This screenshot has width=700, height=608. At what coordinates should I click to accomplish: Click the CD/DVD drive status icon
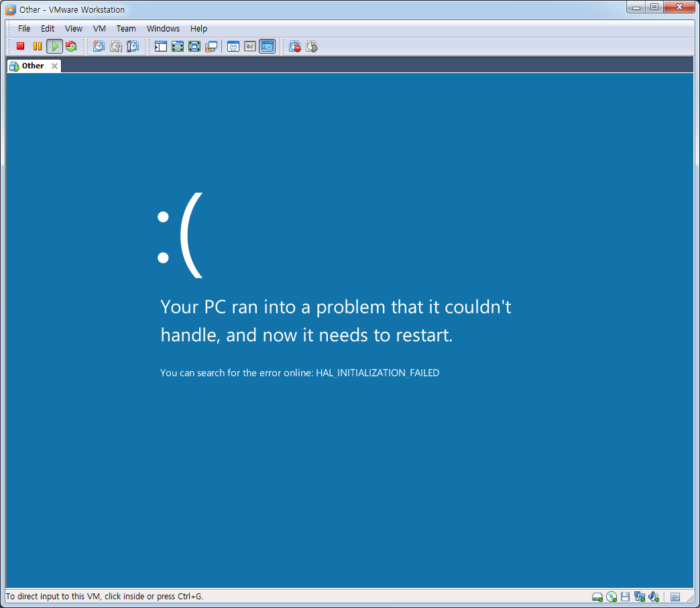click(612, 597)
